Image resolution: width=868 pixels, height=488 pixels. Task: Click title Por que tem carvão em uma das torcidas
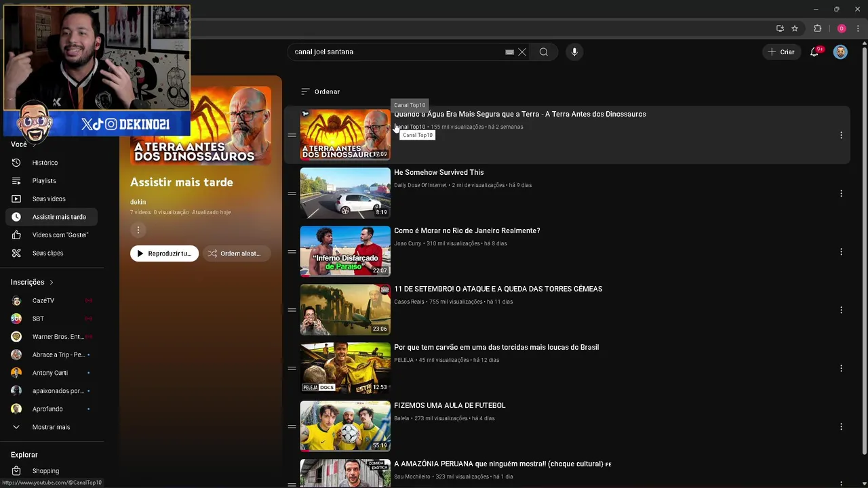(496, 348)
